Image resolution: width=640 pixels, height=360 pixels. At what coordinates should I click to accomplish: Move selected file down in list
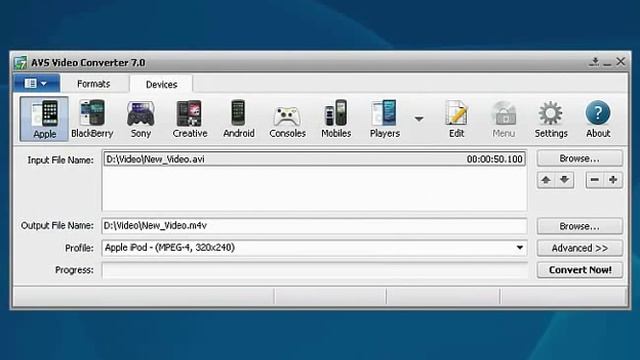(565, 180)
